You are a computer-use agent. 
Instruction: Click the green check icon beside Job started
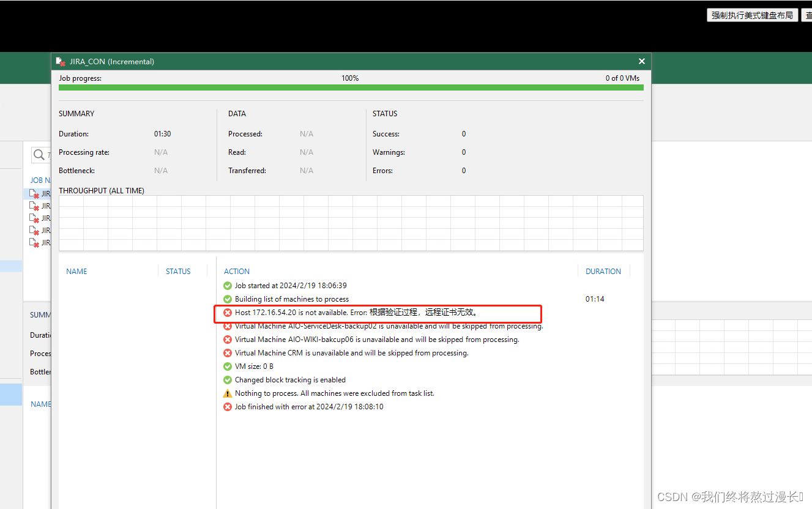tap(228, 286)
